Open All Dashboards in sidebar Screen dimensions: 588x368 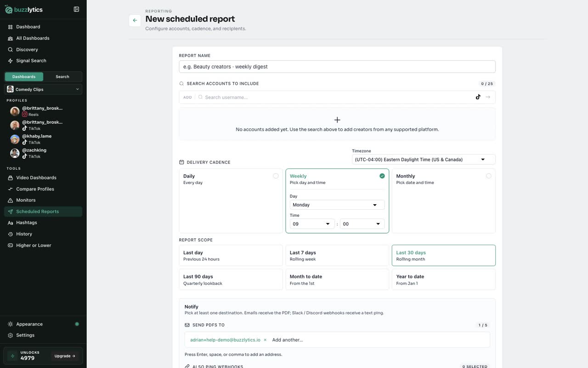point(43,38)
